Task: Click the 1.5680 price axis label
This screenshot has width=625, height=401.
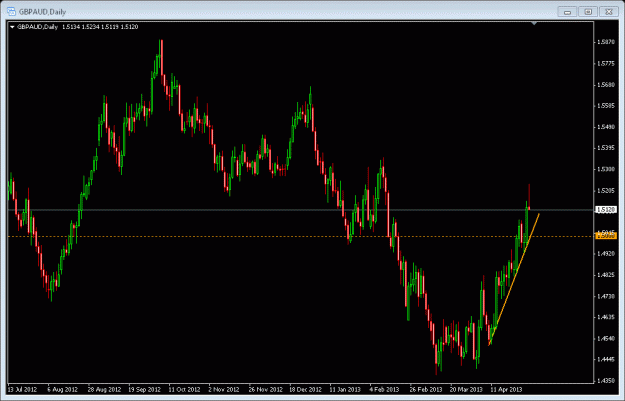Action: [x=606, y=85]
